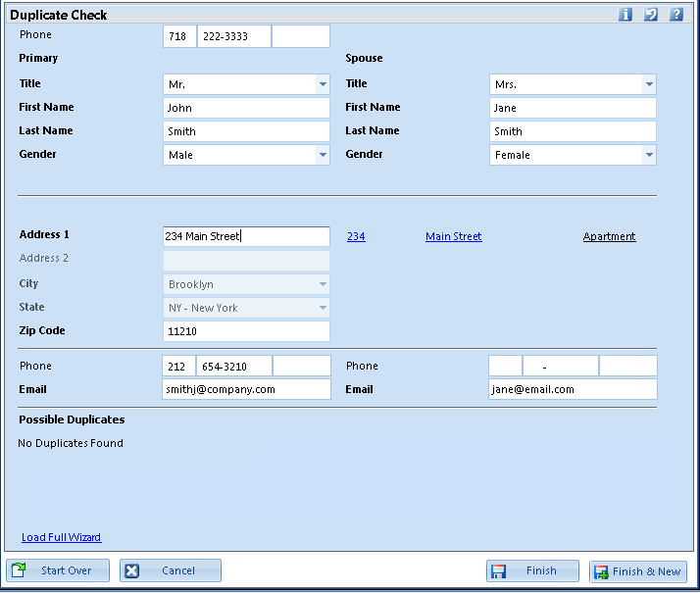The width and height of the screenshot is (700, 593).
Task: Select the primary Email field
Action: pos(246,389)
